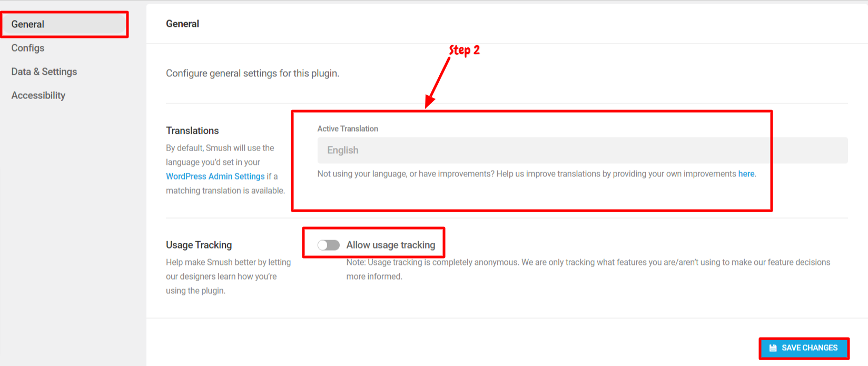Open the translation improvements 'here' link

click(x=746, y=174)
